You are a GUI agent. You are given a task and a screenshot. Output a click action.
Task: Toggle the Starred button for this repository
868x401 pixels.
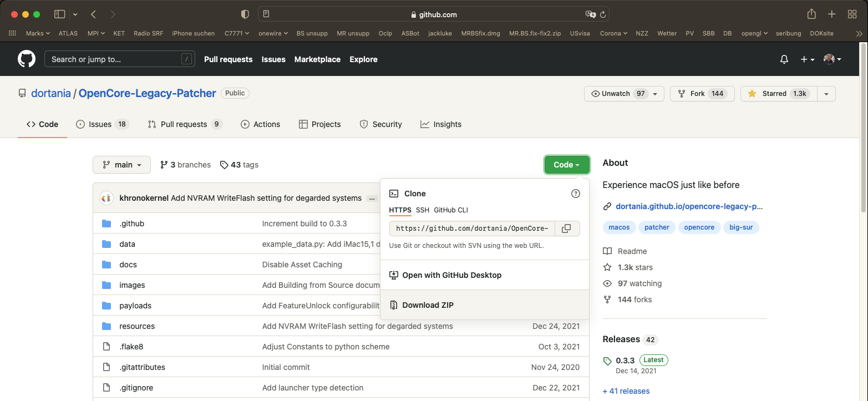(x=775, y=94)
